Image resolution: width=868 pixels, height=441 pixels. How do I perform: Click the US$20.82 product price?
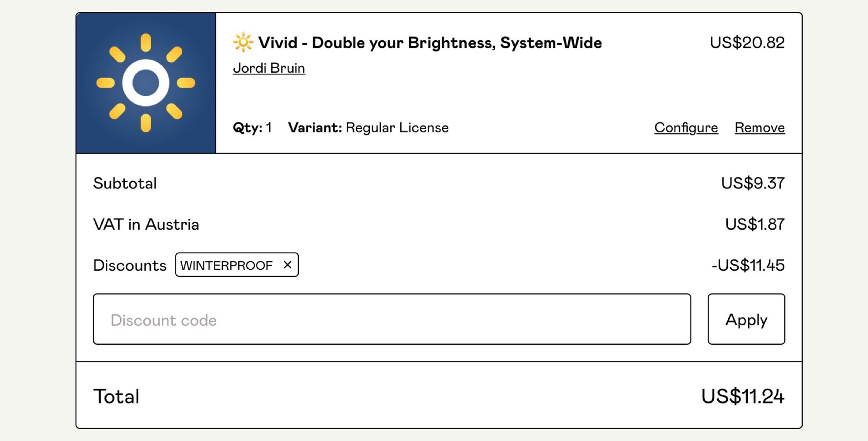pyautogui.click(x=747, y=42)
